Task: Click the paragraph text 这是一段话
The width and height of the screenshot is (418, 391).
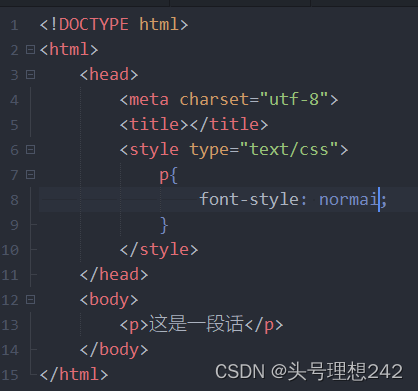Action: pyautogui.click(x=196, y=324)
